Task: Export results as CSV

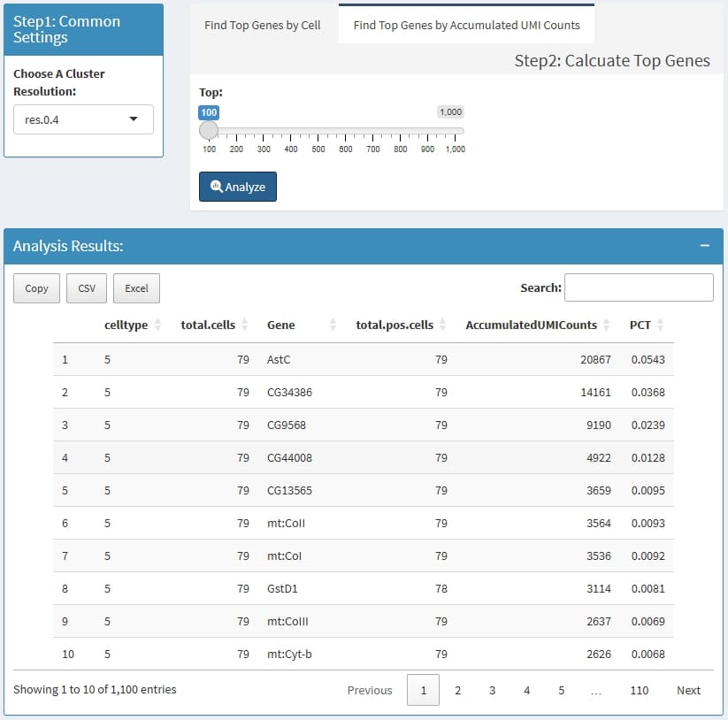Action: click(x=87, y=288)
